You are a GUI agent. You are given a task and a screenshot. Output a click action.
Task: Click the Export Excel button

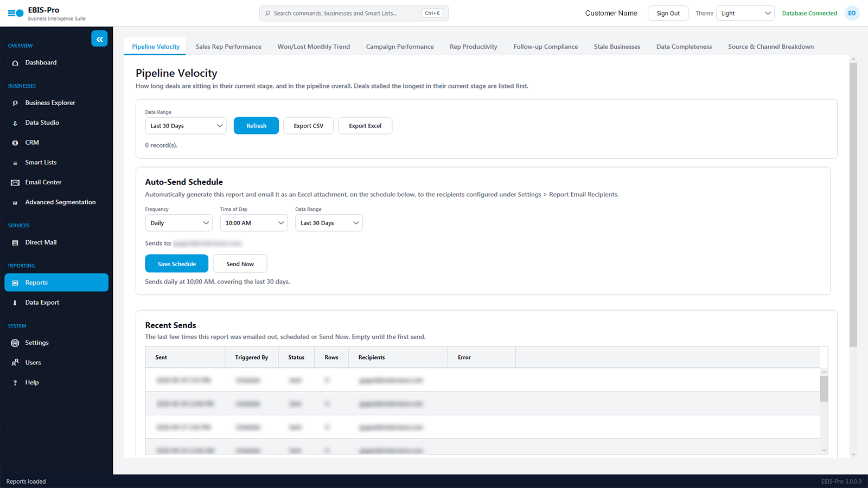click(x=365, y=126)
